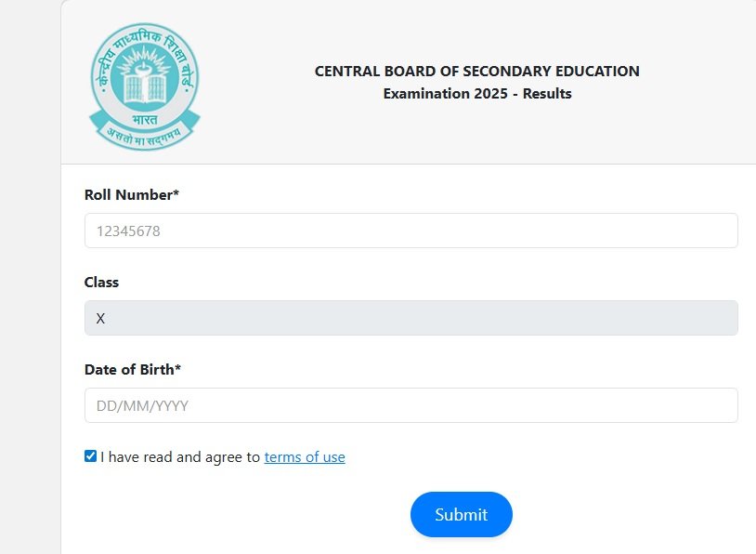Click the Examination 2025 - Results subtitle
This screenshot has height=554, width=756.
pyautogui.click(x=477, y=93)
